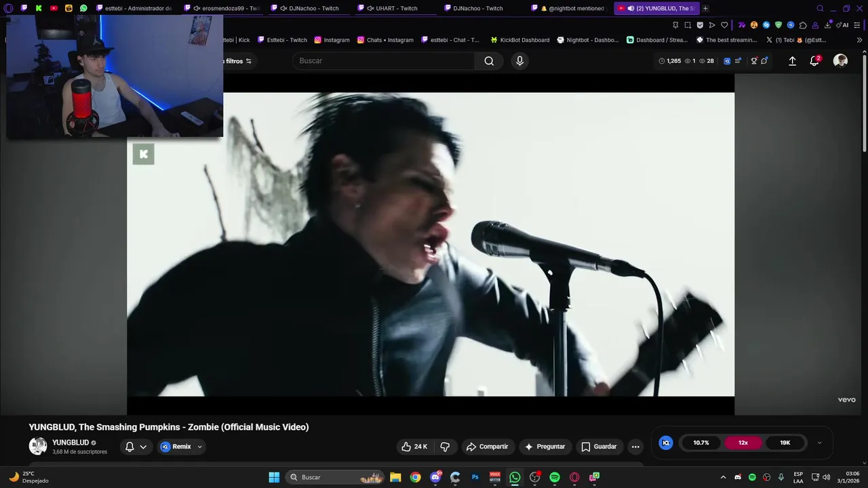Open Discord from the taskbar

click(x=435, y=477)
